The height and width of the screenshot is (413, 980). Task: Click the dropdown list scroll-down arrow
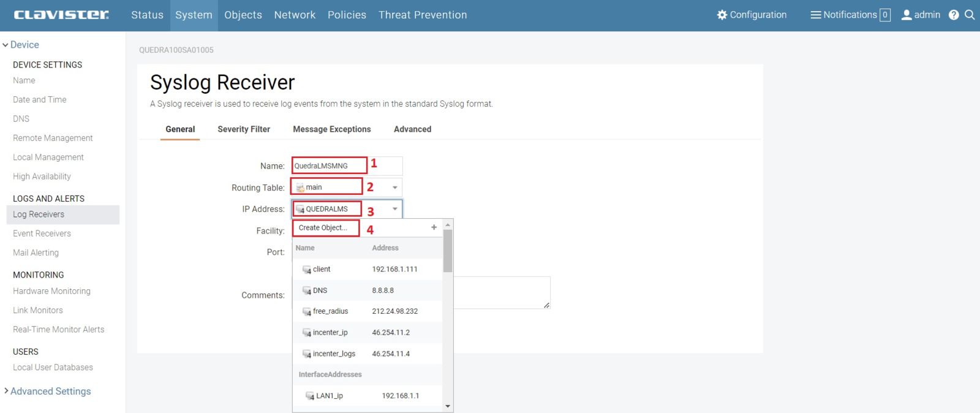(x=448, y=406)
